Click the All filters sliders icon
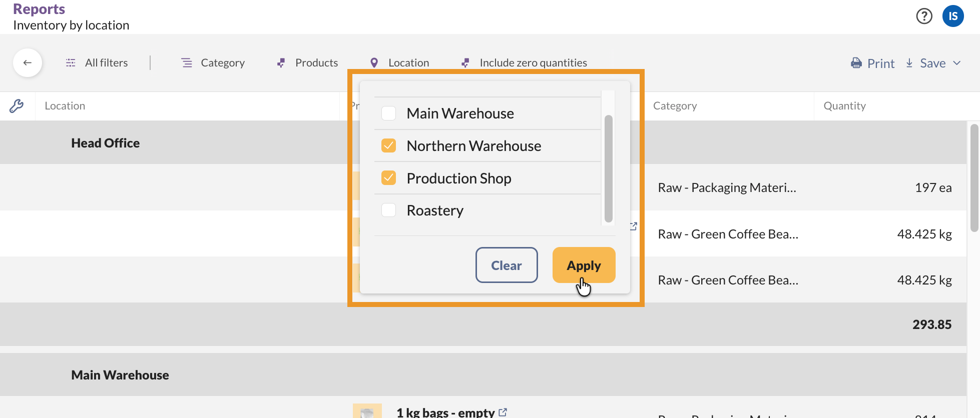 tap(71, 63)
